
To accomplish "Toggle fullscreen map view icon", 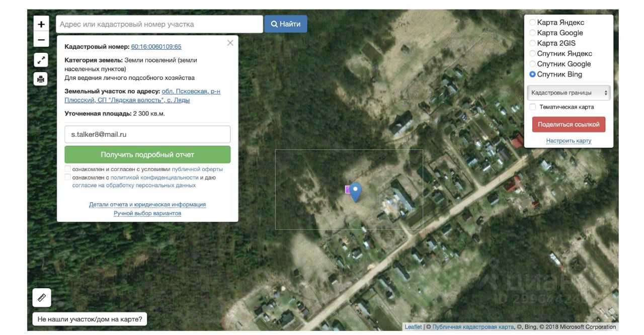I will (x=41, y=60).
